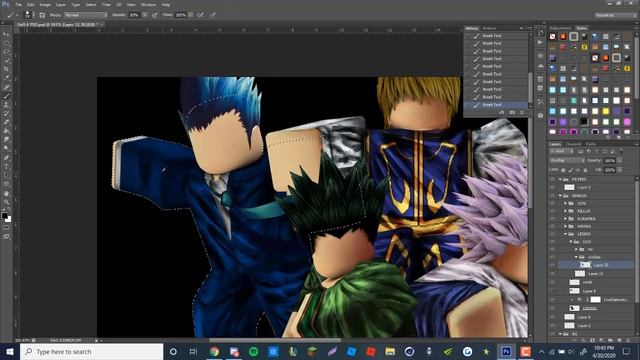Collapse the LEORIO layer group
The width and height of the screenshot is (640, 360).
pos(566,234)
